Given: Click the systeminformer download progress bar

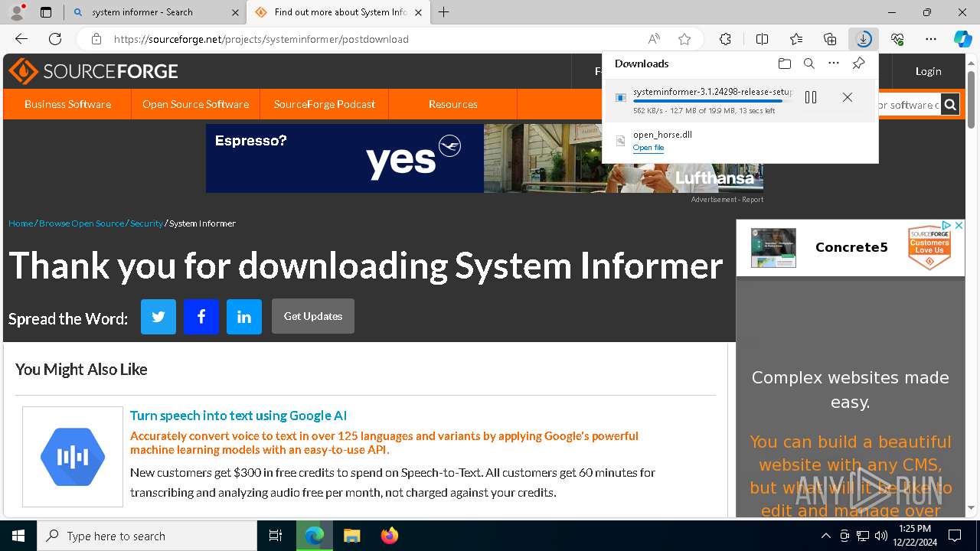Looking at the screenshot, I should [x=712, y=101].
